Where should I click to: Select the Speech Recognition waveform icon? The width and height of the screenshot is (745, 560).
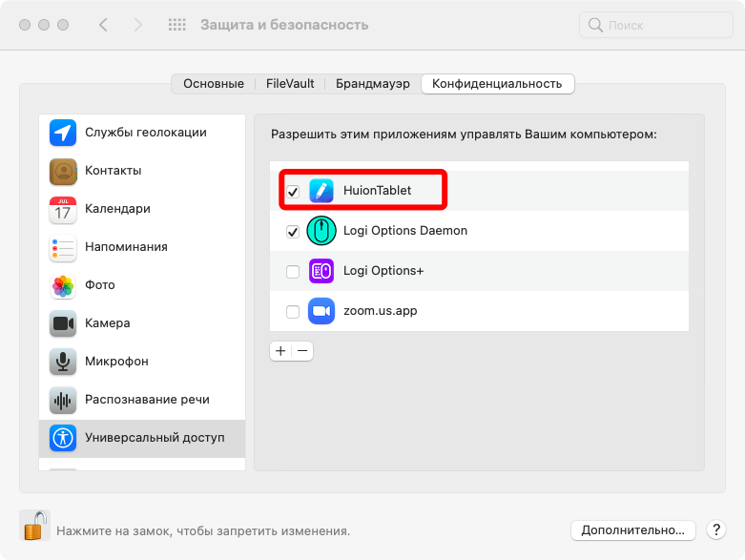tap(63, 400)
